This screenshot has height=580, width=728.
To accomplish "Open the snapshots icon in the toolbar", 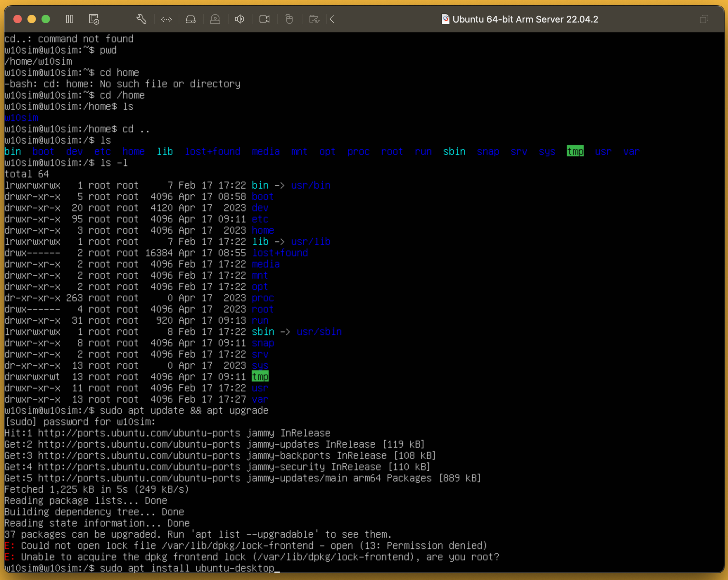I will [94, 19].
